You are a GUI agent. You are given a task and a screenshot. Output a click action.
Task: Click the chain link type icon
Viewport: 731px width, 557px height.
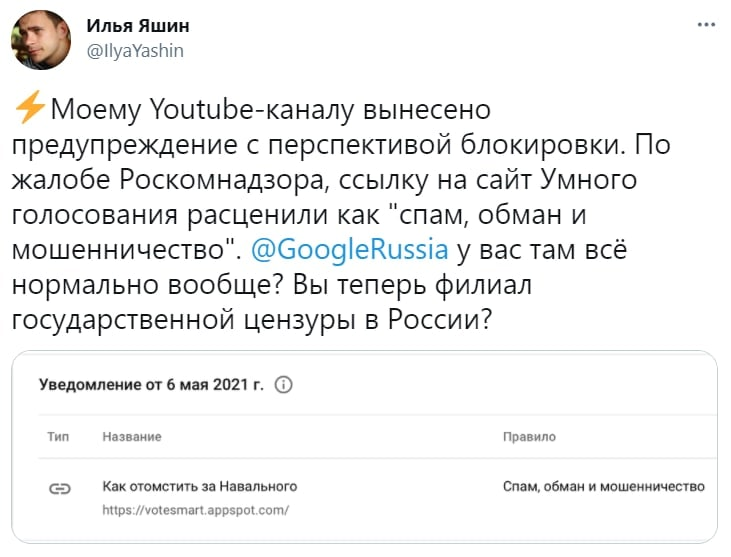pos(60,488)
